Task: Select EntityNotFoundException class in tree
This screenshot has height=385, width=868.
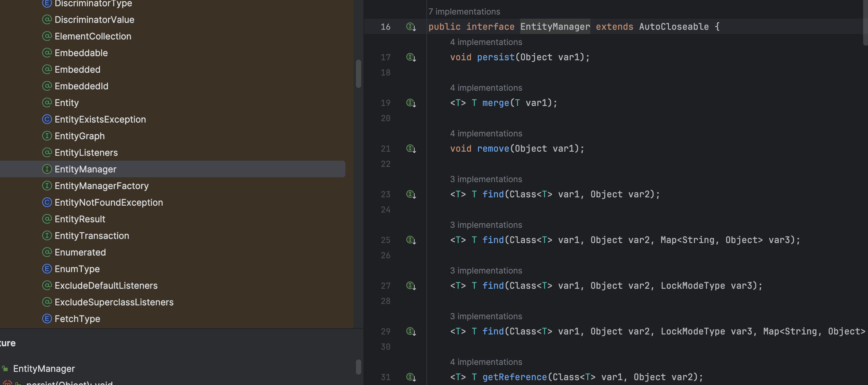Action: [x=109, y=203]
